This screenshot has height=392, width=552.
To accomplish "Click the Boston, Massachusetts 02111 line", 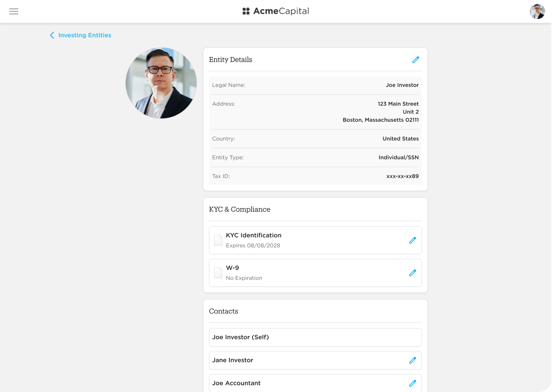I will pos(381,120).
